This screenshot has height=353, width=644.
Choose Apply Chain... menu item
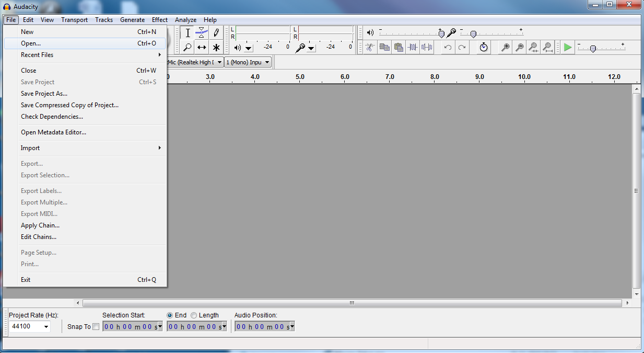coord(85,225)
